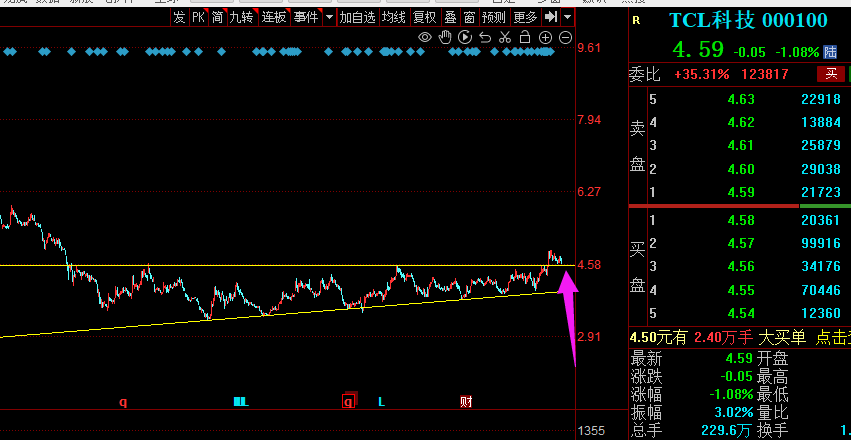Click the boxed red q event marker
Screen dimensions: 851x440
(348, 401)
